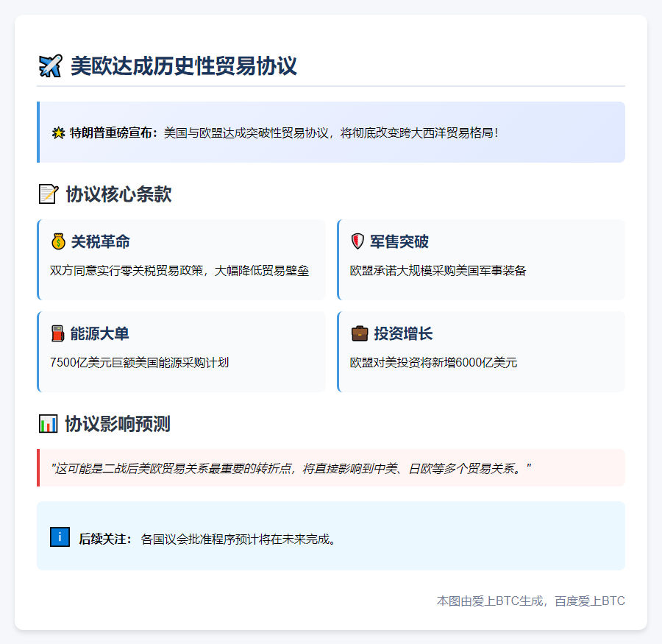The height and width of the screenshot is (644, 662).
Task: Select the main title 美欧达成历史性贸易协议
Action: tap(184, 66)
